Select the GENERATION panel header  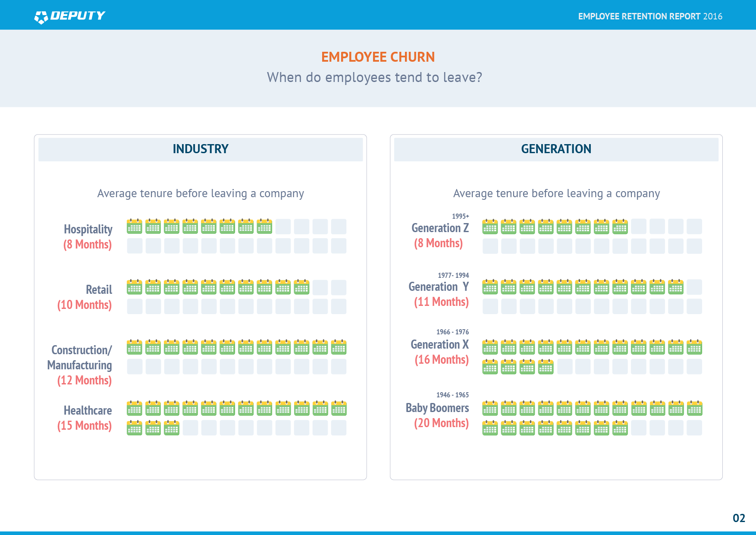coord(556,149)
